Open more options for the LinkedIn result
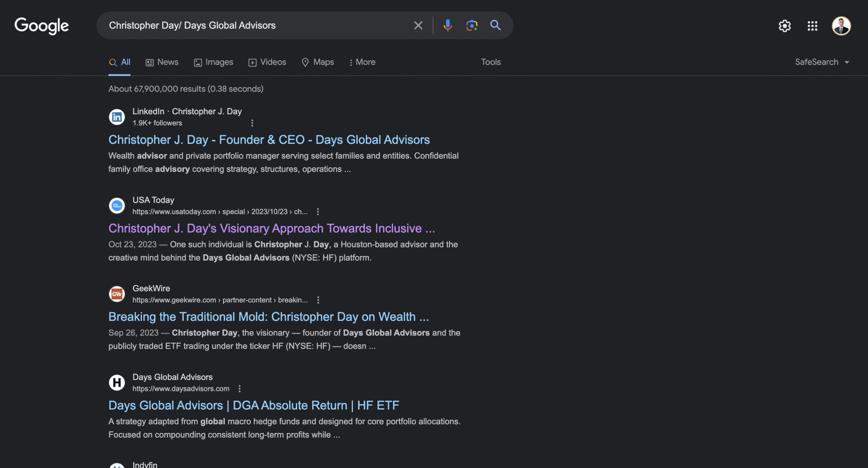The height and width of the screenshot is (468, 868). pyautogui.click(x=252, y=123)
